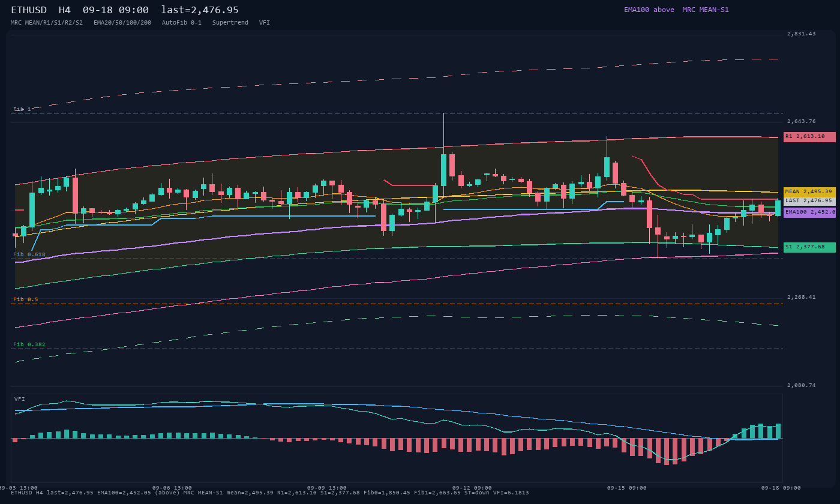This screenshot has width=840, height=504.
Task: Click the 09-09 13:00 time axis label
Action: tap(327, 488)
